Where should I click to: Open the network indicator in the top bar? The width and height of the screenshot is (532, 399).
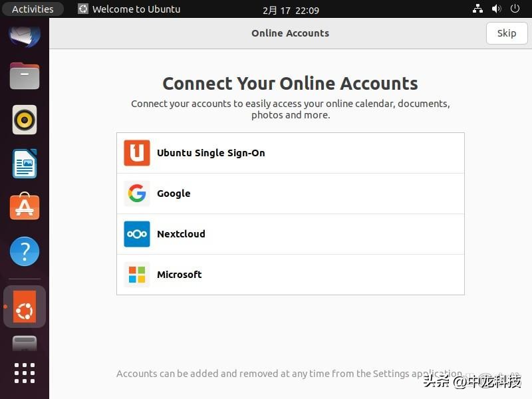[x=477, y=9]
